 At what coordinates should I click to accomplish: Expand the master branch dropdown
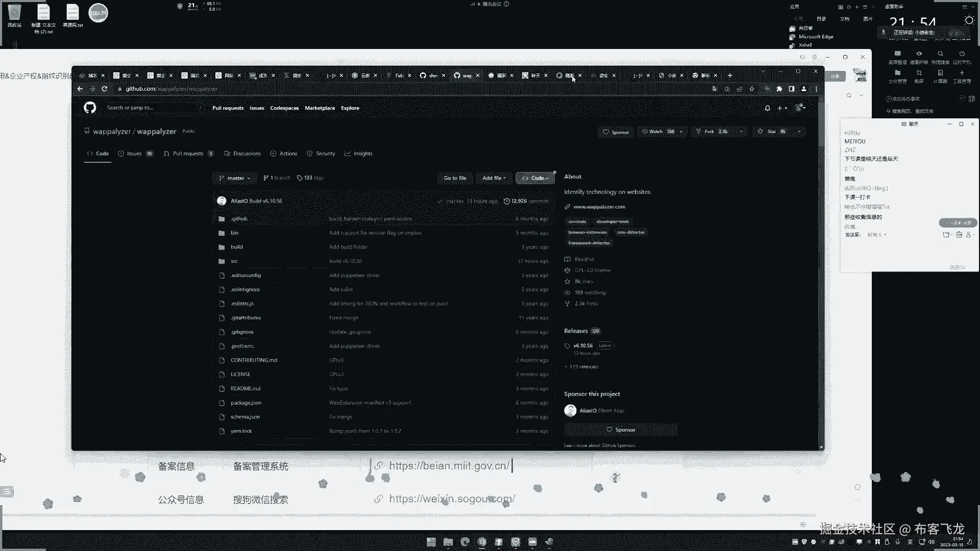point(235,178)
